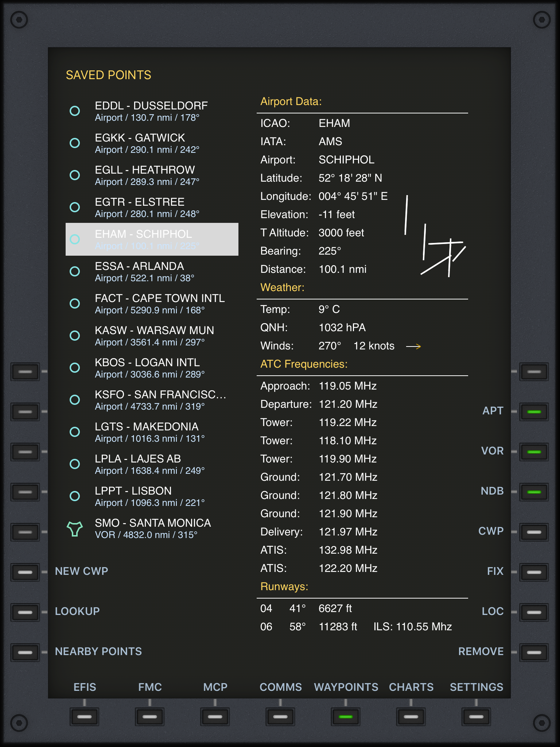Toggle the FIX filter hardware key
This screenshot has height=747, width=560.
[x=534, y=572]
